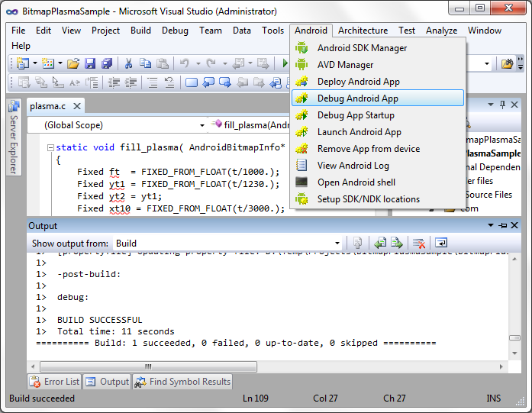Open the Undo history dropdown arrow
Viewport: 532px width, 413px height.
pos(198,63)
